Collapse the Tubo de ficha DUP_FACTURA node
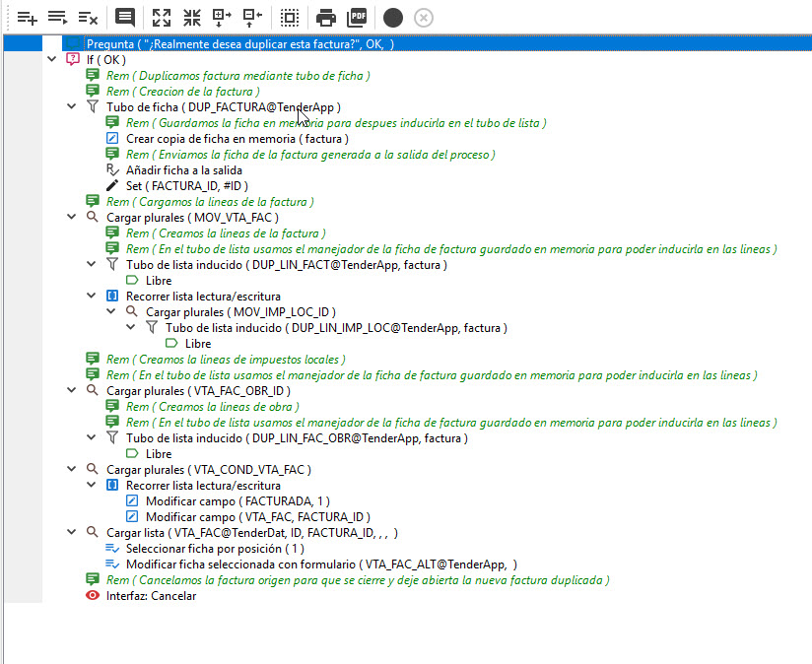Viewport: 812px width, 664px height. click(72, 106)
